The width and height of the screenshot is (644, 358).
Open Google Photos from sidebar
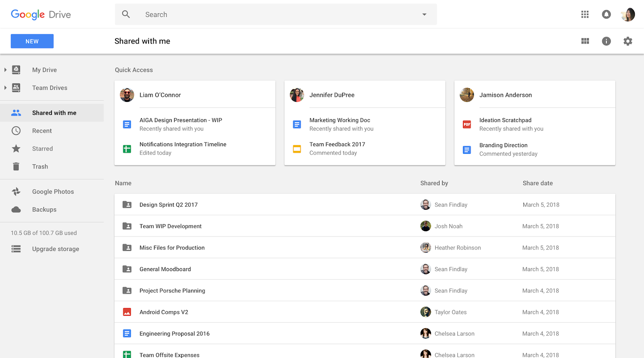coord(53,192)
